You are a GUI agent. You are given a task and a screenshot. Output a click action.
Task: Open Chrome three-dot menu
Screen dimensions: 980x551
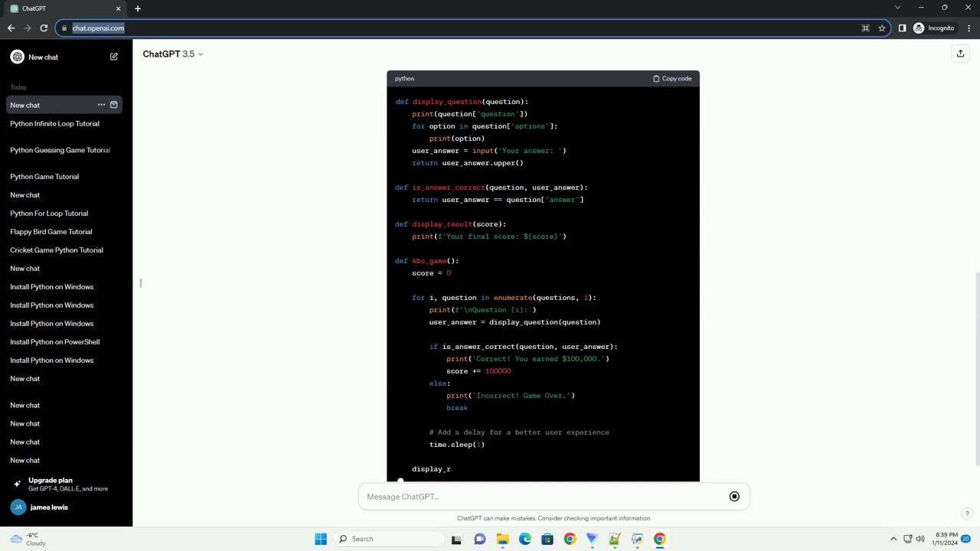(969, 28)
